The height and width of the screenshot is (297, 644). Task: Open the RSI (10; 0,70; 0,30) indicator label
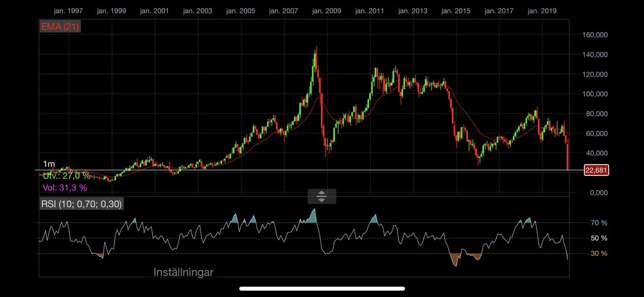coord(82,204)
